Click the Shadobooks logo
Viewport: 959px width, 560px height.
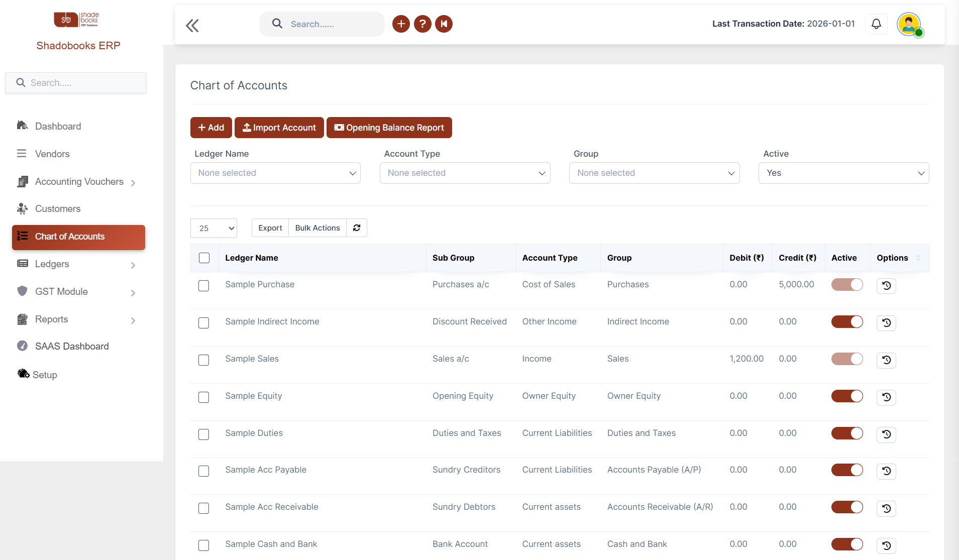click(76, 20)
